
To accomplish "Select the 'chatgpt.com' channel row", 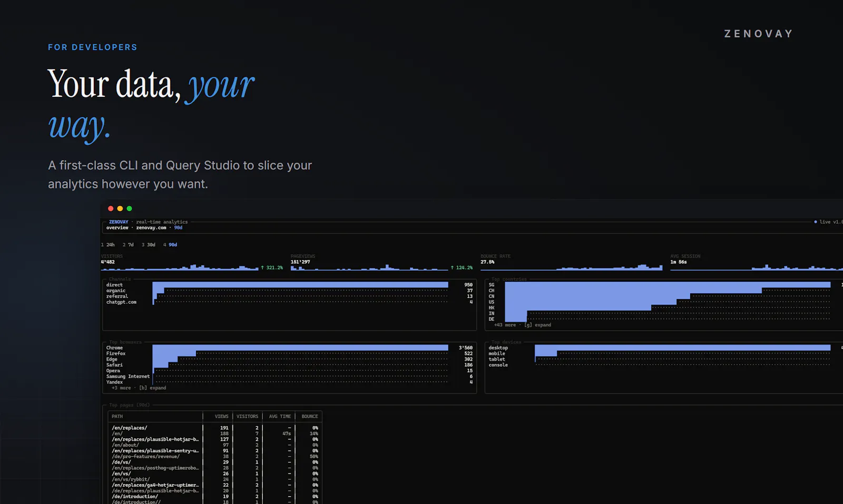I will click(289, 302).
